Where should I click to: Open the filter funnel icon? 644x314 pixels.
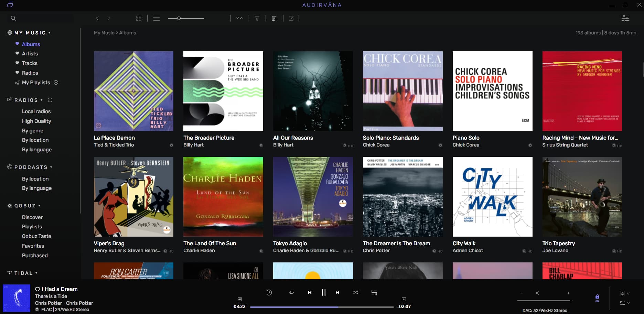[x=257, y=18]
